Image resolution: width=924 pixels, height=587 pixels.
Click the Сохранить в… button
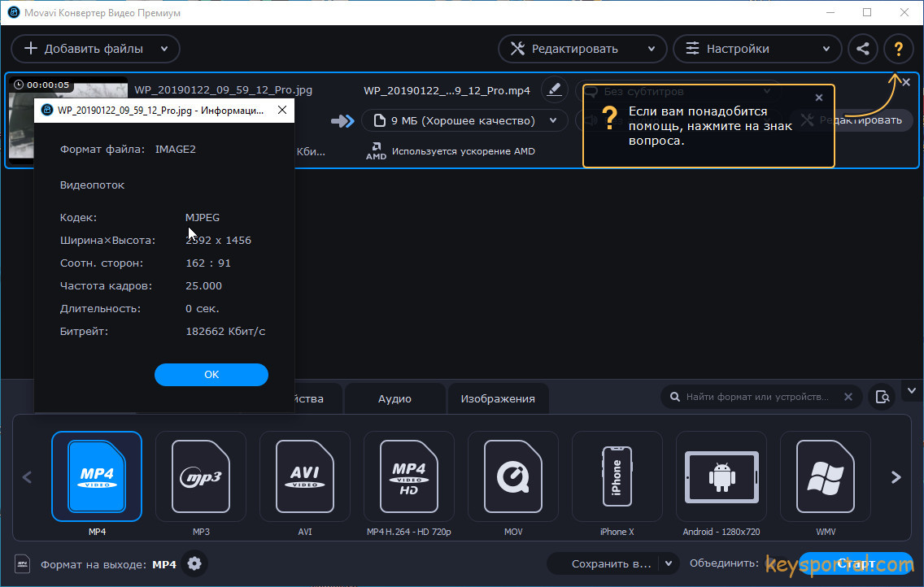click(611, 563)
